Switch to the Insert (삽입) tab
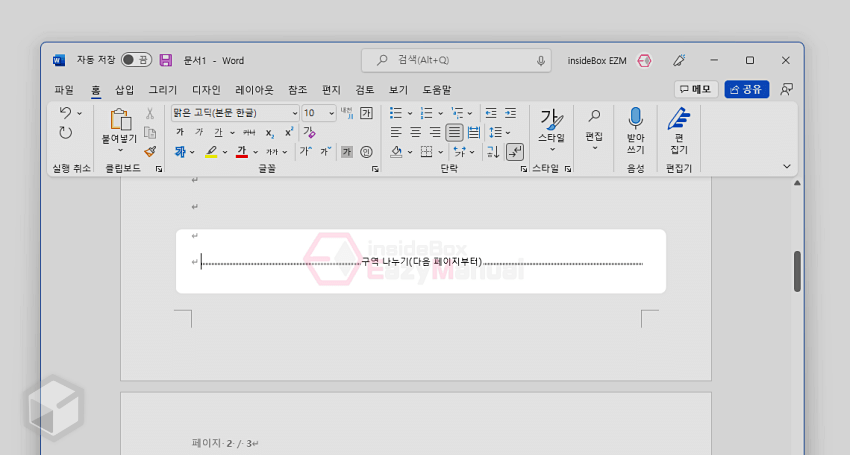The image size is (850, 455). (124, 90)
